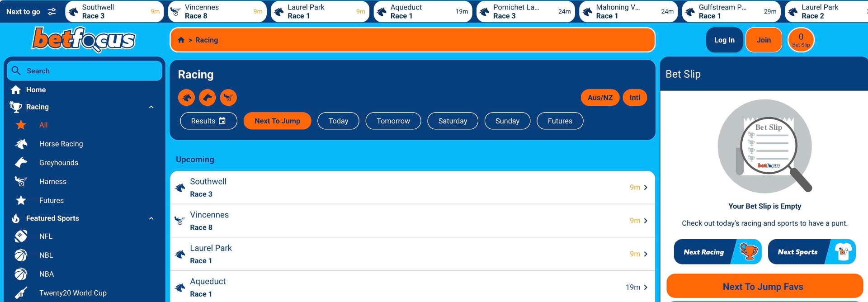Click the betfocus logo
This screenshot has width=868, height=302.
[84, 40]
